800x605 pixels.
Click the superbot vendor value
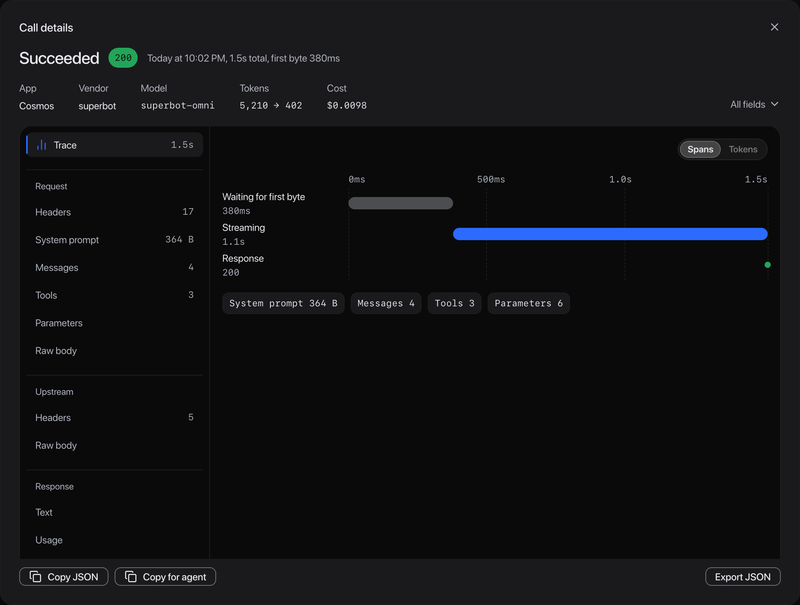point(97,106)
